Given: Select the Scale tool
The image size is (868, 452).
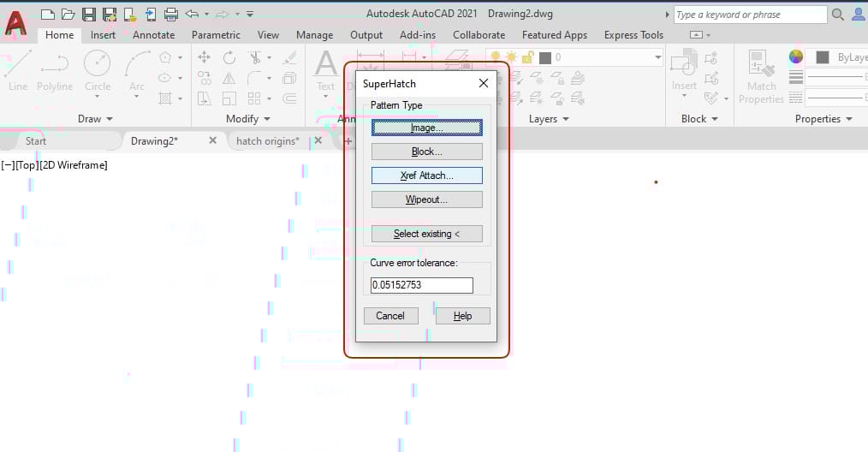Looking at the screenshot, I should click(x=229, y=98).
